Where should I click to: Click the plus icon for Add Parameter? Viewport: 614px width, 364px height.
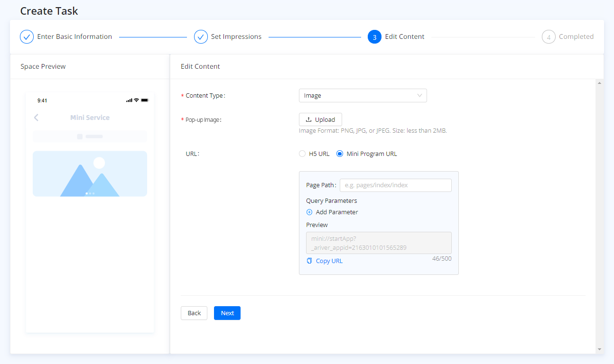309,212
